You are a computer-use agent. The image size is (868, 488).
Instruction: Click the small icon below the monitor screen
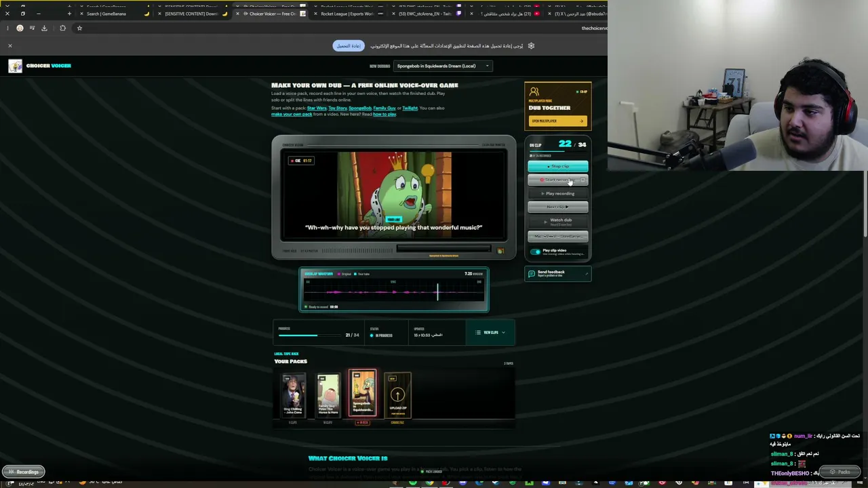click(x=500, y=251)
